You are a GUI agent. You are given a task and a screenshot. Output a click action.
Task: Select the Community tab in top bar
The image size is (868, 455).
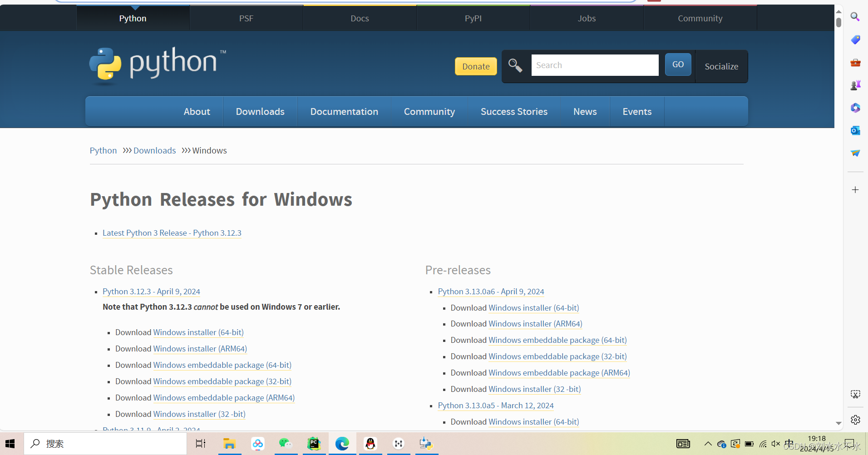click(700, 18)
